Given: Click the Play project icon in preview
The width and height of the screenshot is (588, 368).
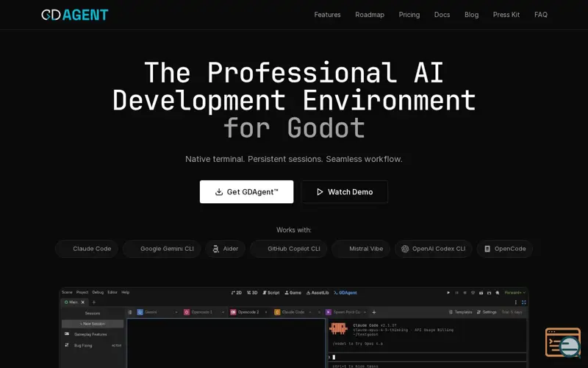Looking at the screenshot, I should click(448, 292).
